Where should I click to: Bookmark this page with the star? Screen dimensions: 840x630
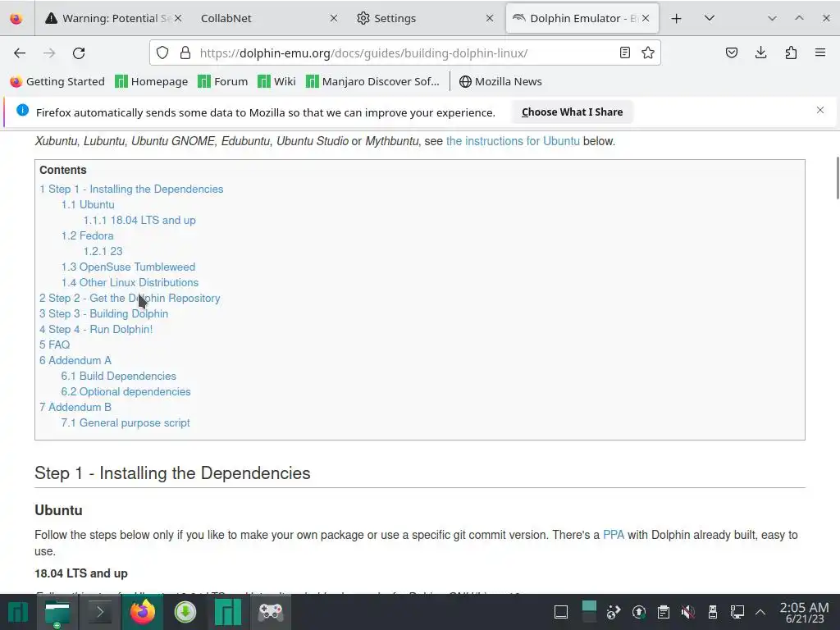pyautogui.click(x=648, y=52)
